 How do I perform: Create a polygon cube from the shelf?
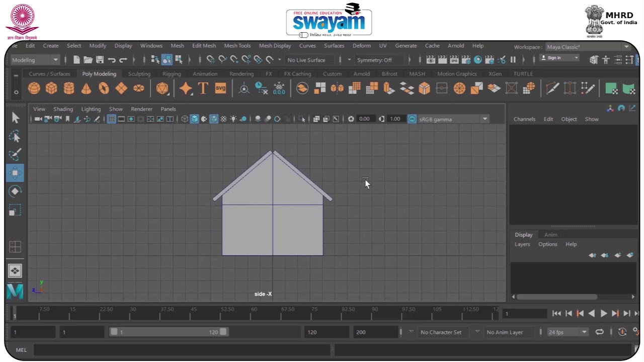pos(51,89)
